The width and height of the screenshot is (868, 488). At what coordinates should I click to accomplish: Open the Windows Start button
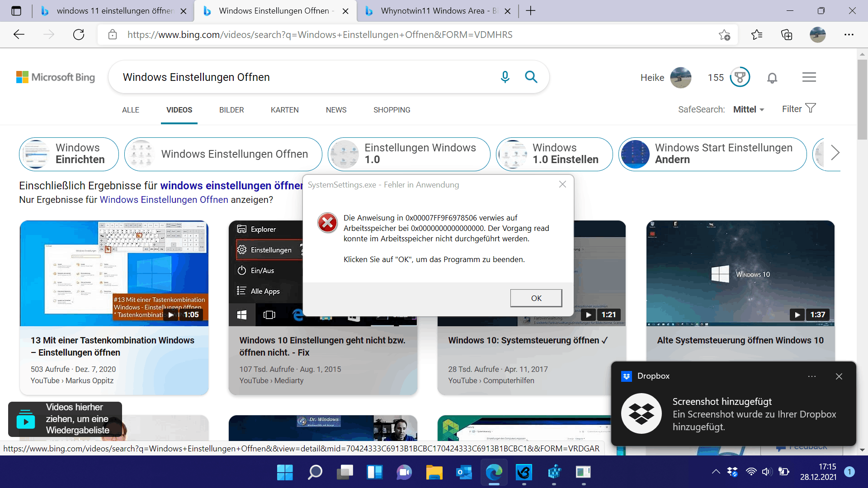click(285, 472)
